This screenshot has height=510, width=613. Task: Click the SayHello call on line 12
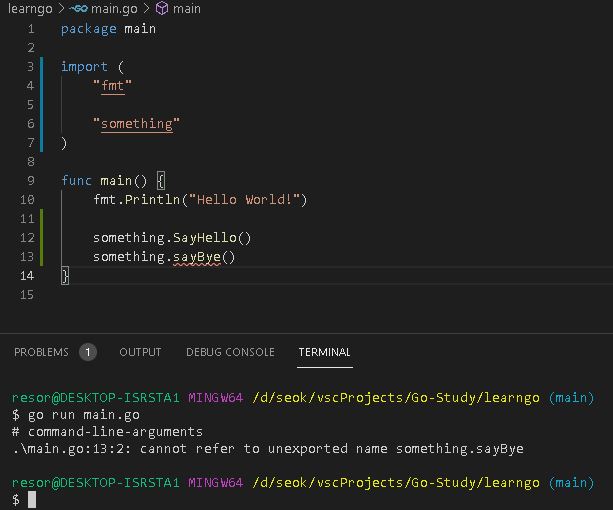(x=204, y=238)
